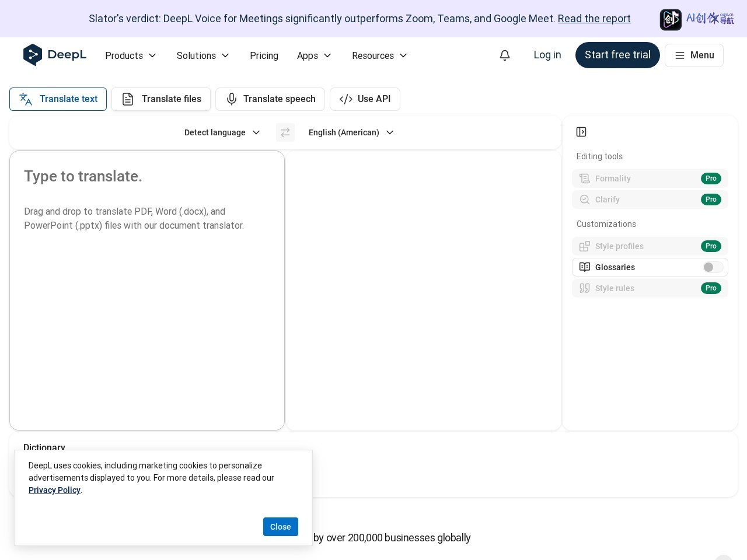Open the Detect language source dropdown

coord(222,132)
